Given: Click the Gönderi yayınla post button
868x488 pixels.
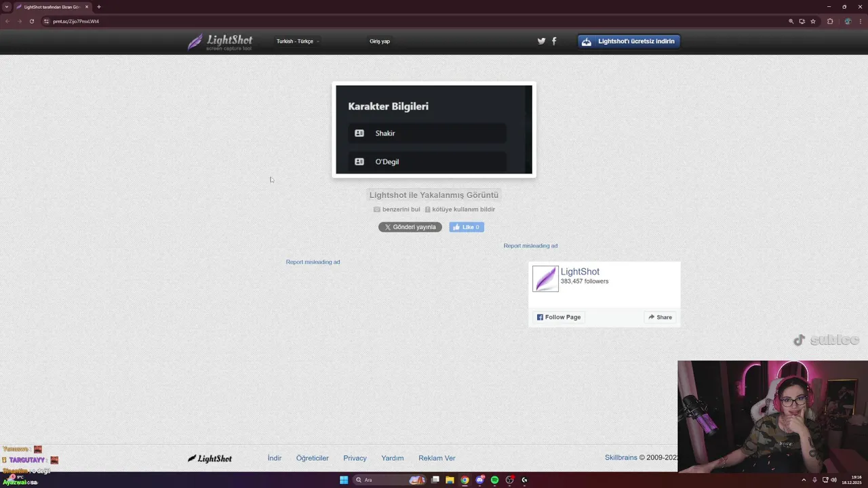Looking at the screenshot, I should click(x=410, y=227).
